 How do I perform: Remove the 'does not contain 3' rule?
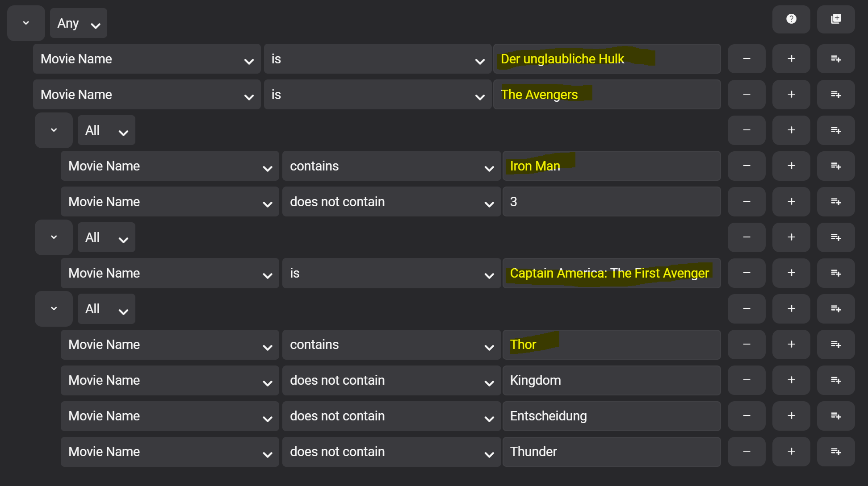[746, 202]
